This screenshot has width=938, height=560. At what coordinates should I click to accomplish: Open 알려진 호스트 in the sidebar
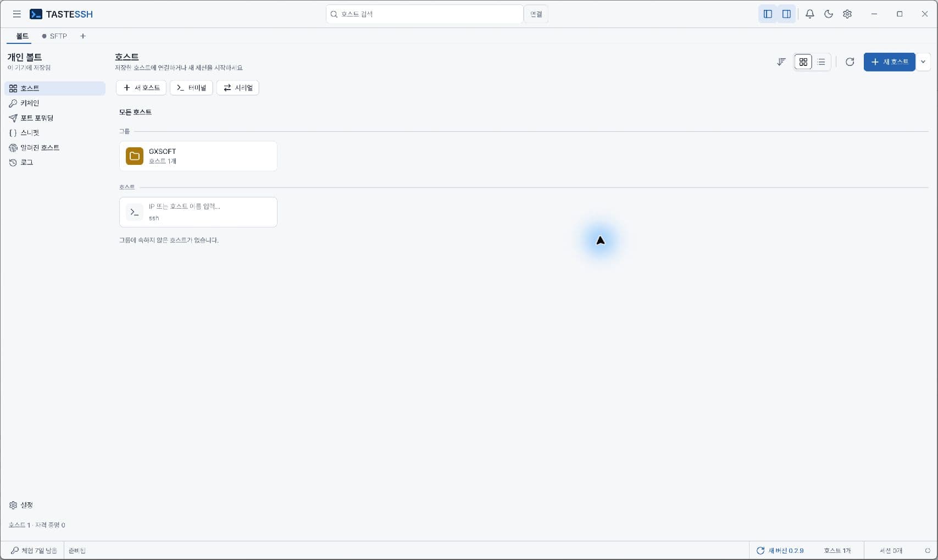(54, 148)
